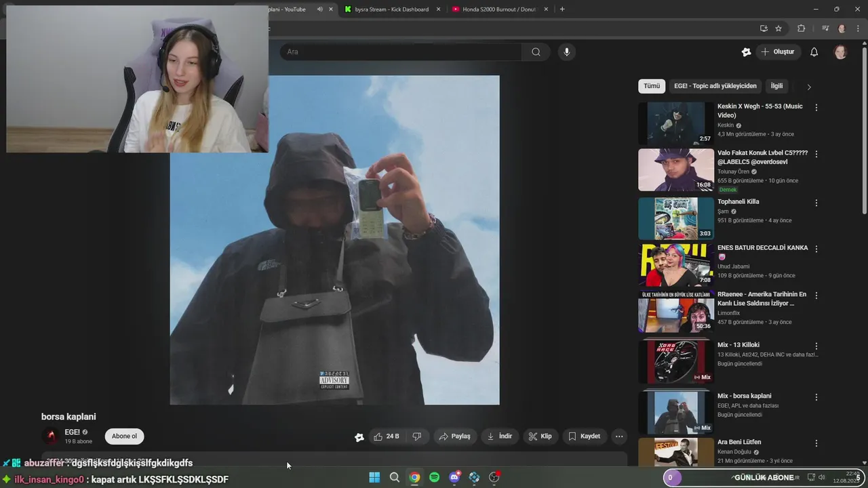This screenshot has height=488, width=868.
Task: Open OBS Studio from taskbar
Action: [x=494, y=477]
